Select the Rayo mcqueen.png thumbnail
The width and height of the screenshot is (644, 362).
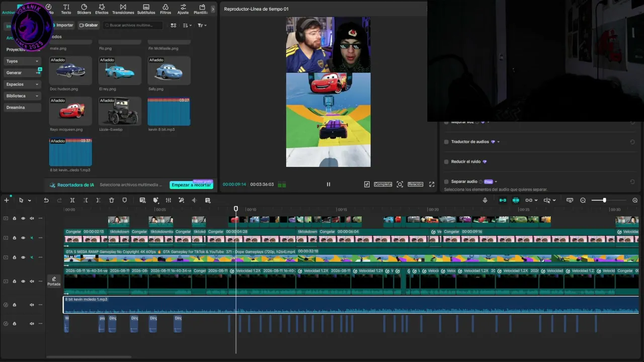pos(70,111)
